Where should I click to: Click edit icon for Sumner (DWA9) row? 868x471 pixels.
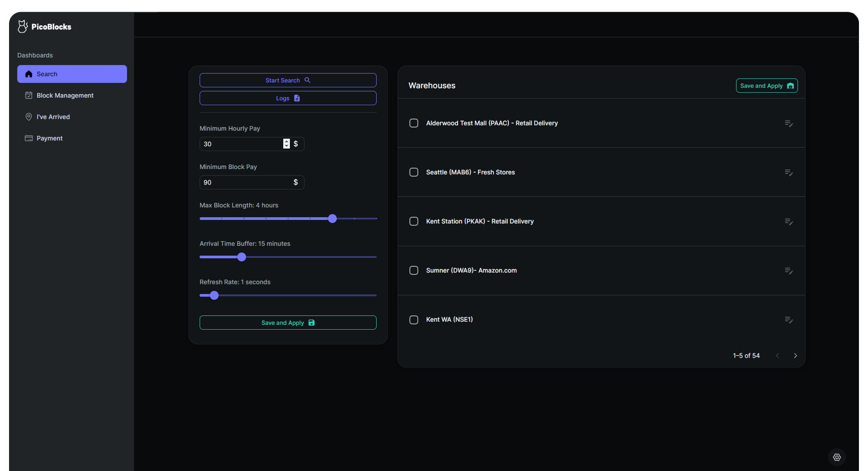coord(789,270)
